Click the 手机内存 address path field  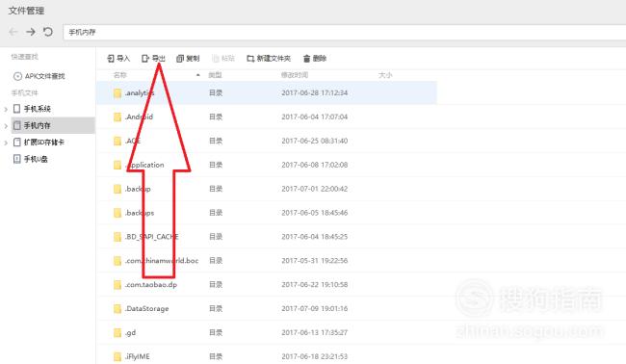pyautogui.click(x=344, y=33)
